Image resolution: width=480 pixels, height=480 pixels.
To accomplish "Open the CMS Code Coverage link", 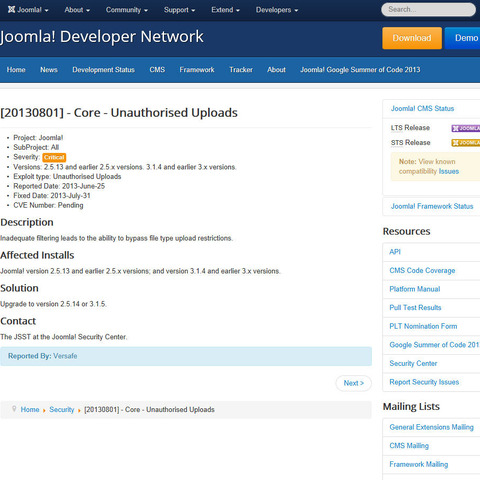I will (422, 271).
